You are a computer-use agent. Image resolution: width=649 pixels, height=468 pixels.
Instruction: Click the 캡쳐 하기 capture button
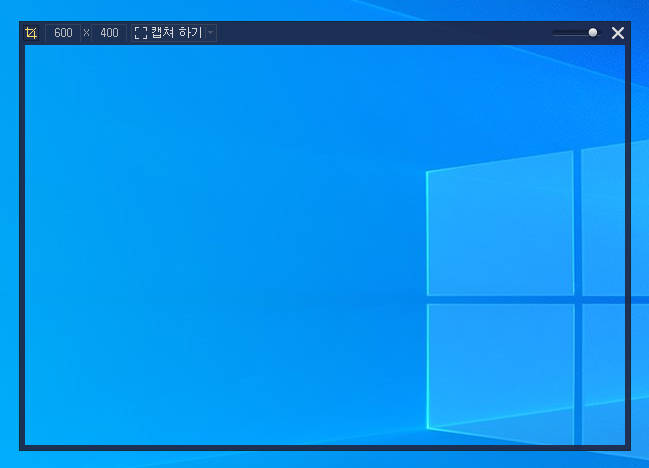pos(168,33)
